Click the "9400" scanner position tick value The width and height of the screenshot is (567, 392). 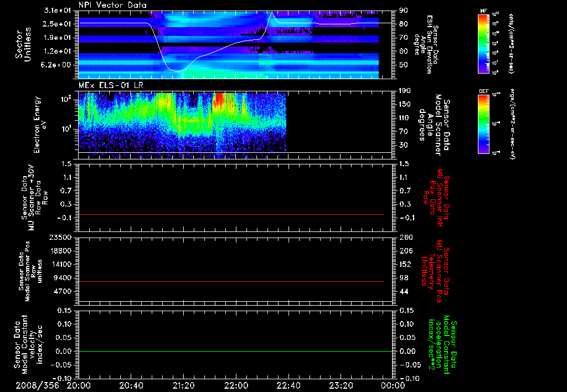tap(63, 278)
